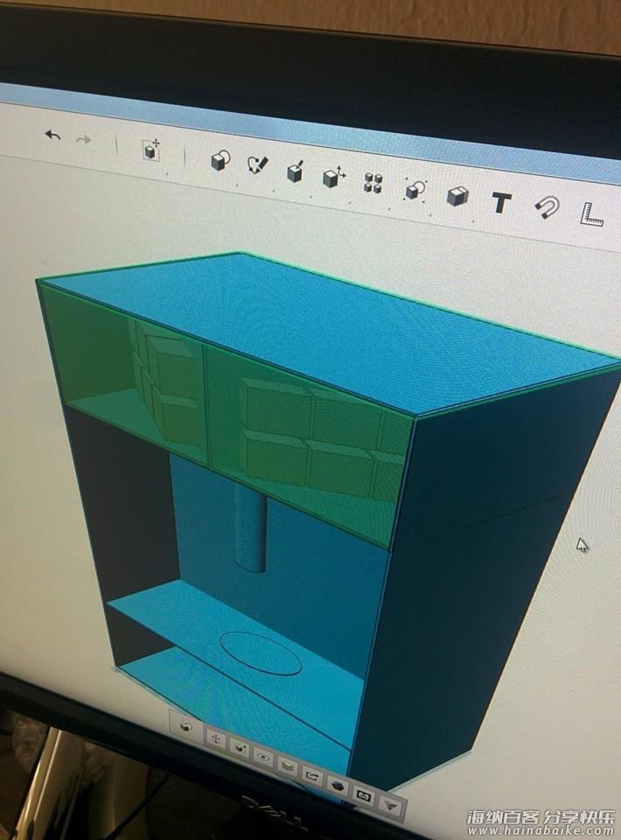Select the Sketch pencil tool
This screenshot has height=840, width=621.
[x=257, y=164]
